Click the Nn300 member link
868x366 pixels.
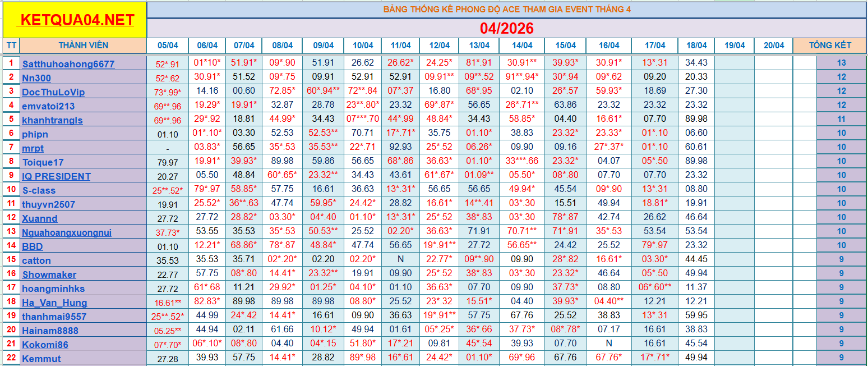pyautogui.click(x=36, y=78)
